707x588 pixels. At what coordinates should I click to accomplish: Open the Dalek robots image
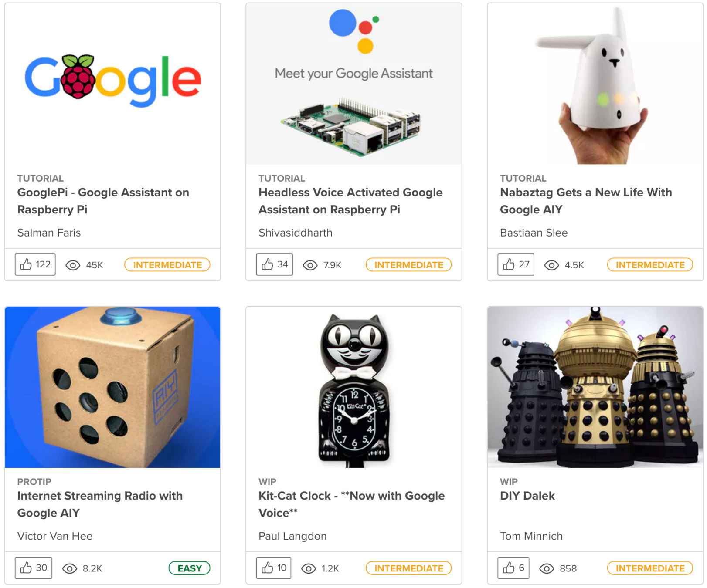point(595,387)
